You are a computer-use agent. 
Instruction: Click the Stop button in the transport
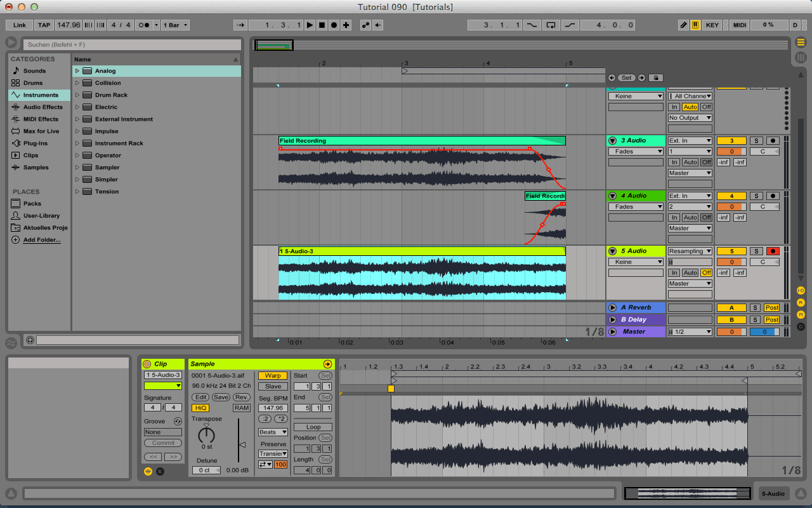[322, 25]
